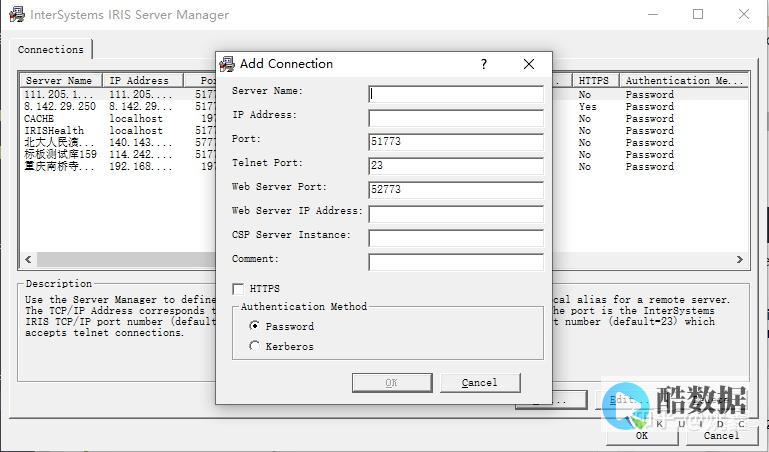Click OK in Server Manager main window

coord(641,435)
